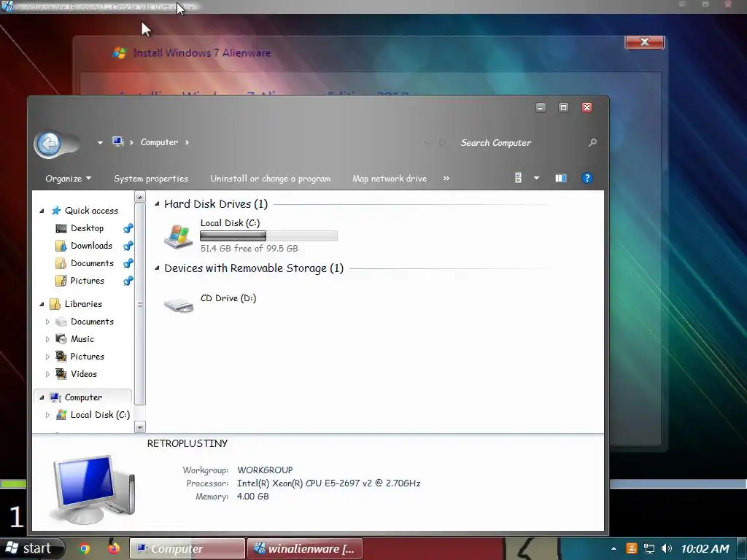Open network tray icon

tap(649, 548)
